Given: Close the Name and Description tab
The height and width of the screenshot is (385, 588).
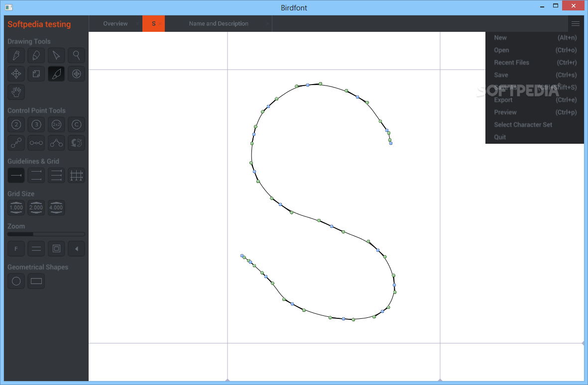Looking at the screenshot, I should tap(267, 24).
